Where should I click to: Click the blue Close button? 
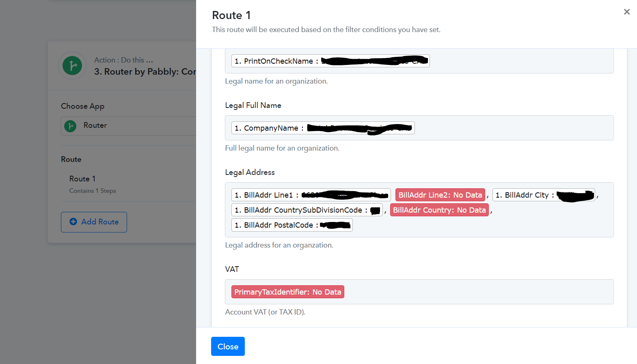pyautogui.click(x=228, y=346)
